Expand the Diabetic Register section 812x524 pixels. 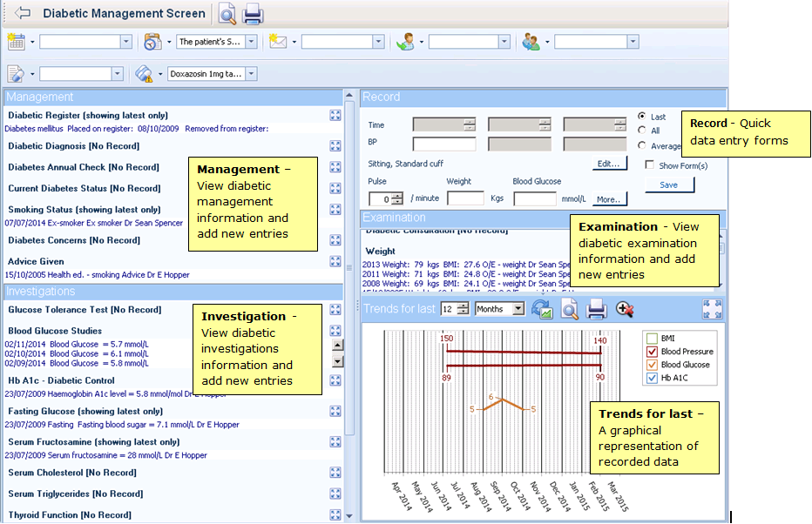[x=335, y=116]
